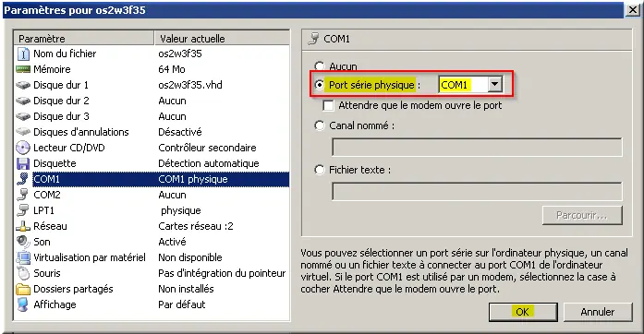The image size is (644, 334).
Task: Click the Disque dur 1 drive icon
Action: click(x=23, y=85)
